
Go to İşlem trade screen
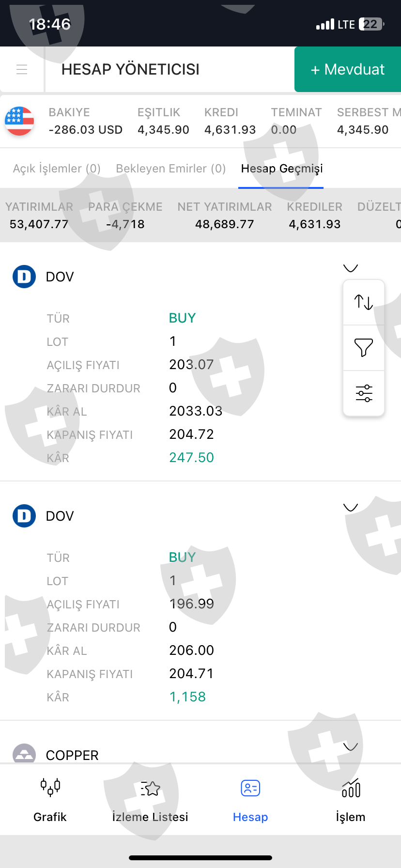(x=351, y=800)
